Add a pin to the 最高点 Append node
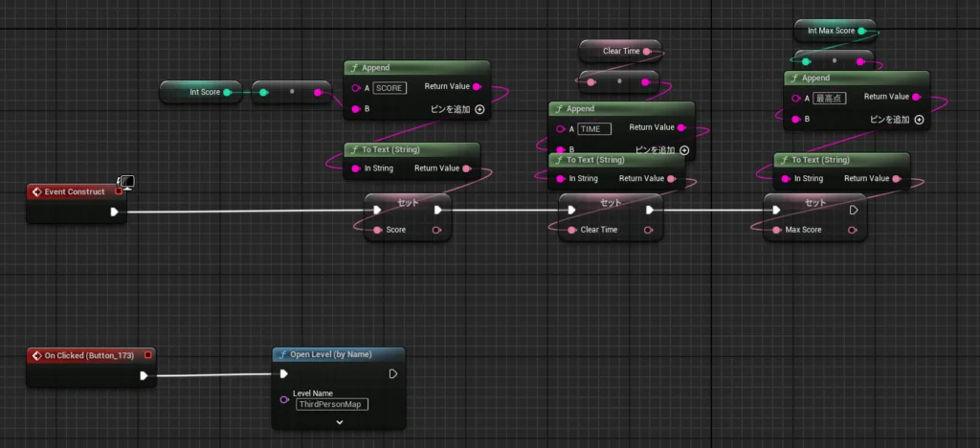The image size is (980, 448). click(918, 120)
